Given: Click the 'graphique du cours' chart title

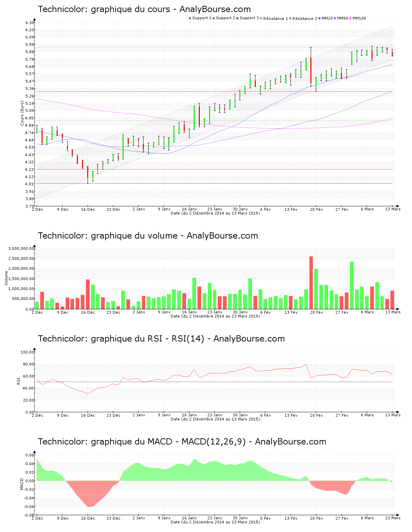Looking at the screenshot, I should click(x=144, y=9).
